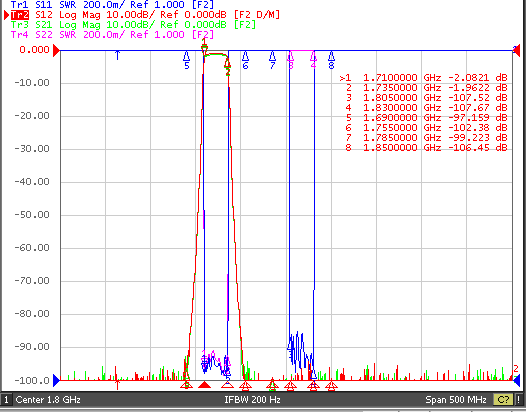Click channel 1 indicator in status bar
The image size is (526, 412).
coord(6,400)
